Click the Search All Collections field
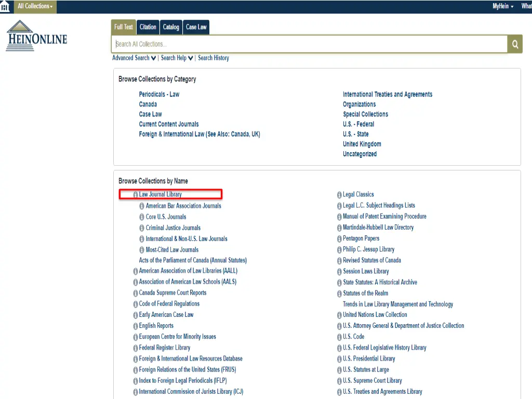Screen dimensions: 532x399 pos(309,44)
